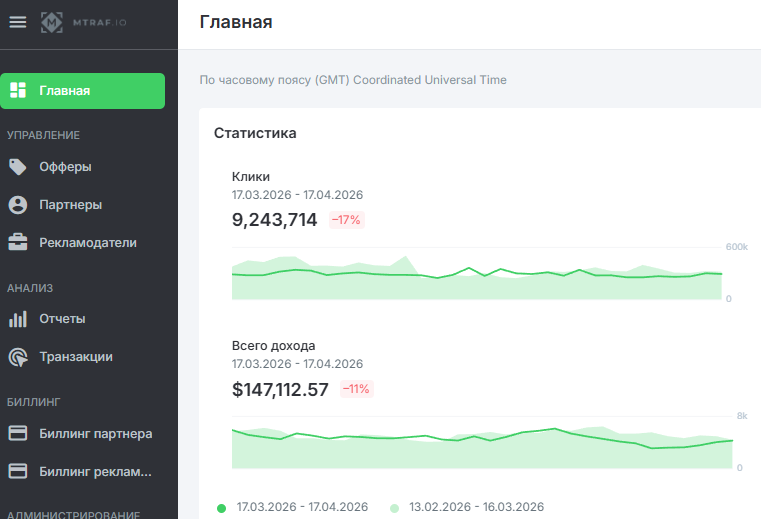Click the hamburger menu icon
The width and height of the screenshot is (761, 519).
click(18, 22)
